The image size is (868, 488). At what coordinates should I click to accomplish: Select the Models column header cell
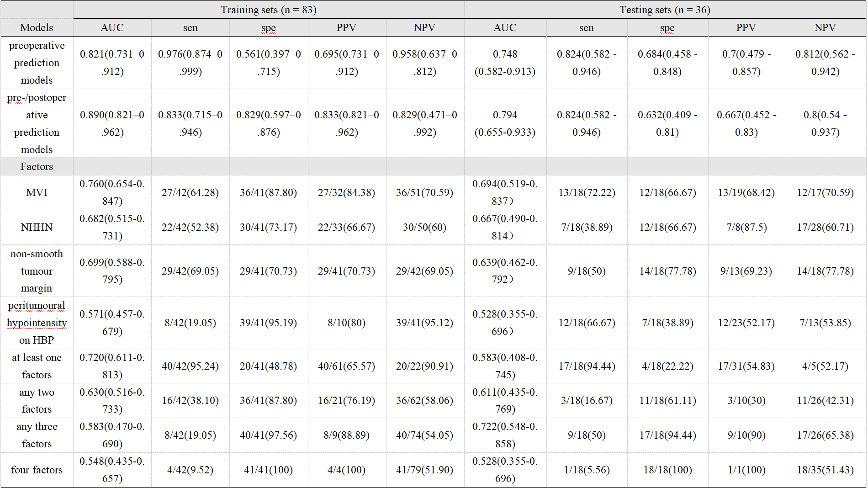pyautogui.click(x=37, y=27)
